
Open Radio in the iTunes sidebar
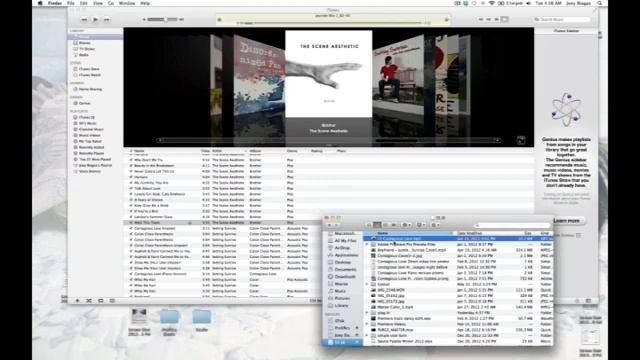tap(84, 55)
